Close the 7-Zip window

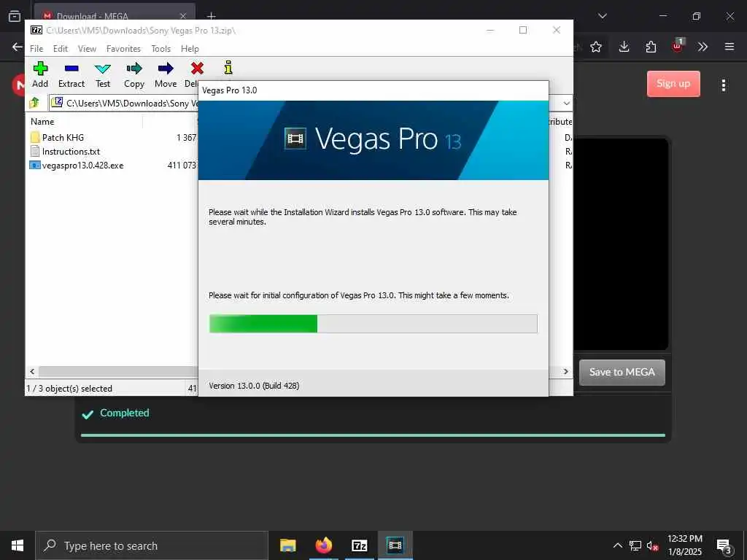(x=556, y=30)
